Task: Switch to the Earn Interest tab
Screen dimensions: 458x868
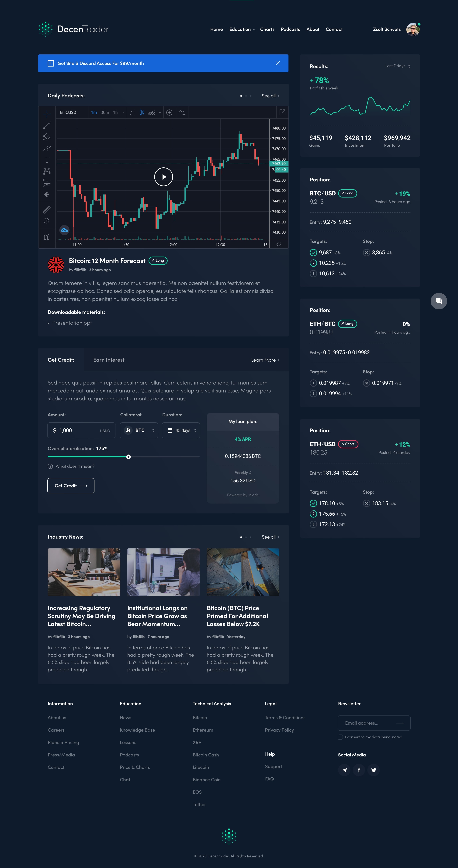Action: point(108,360)
